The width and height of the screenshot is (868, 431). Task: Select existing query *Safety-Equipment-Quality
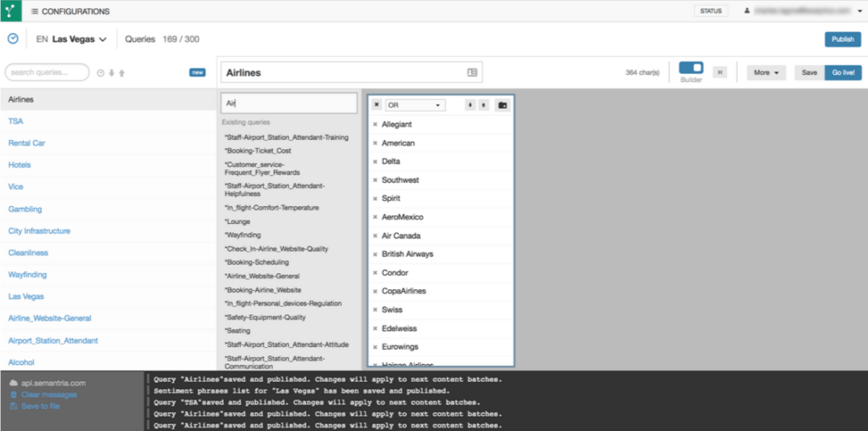(x=264, y=317)
